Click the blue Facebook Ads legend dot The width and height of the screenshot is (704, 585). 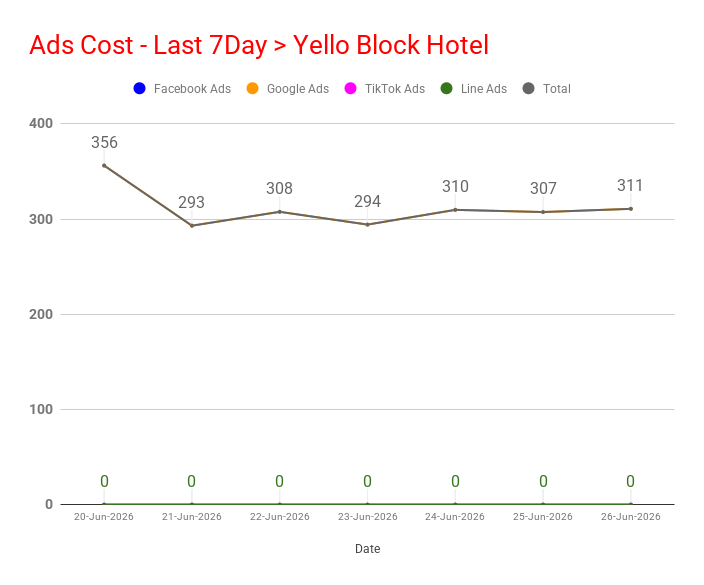click(x=140, y=88)
